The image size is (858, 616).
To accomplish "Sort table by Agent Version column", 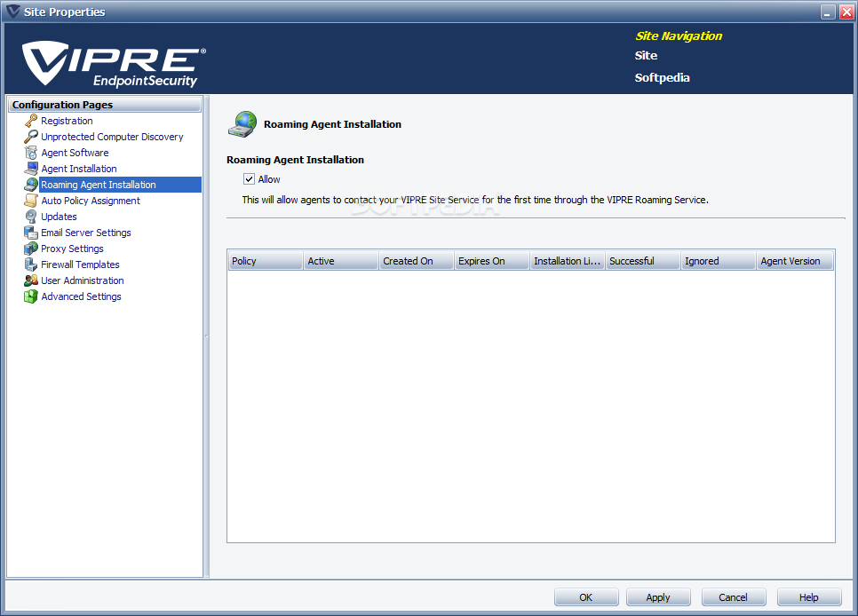I will (795, 261).
